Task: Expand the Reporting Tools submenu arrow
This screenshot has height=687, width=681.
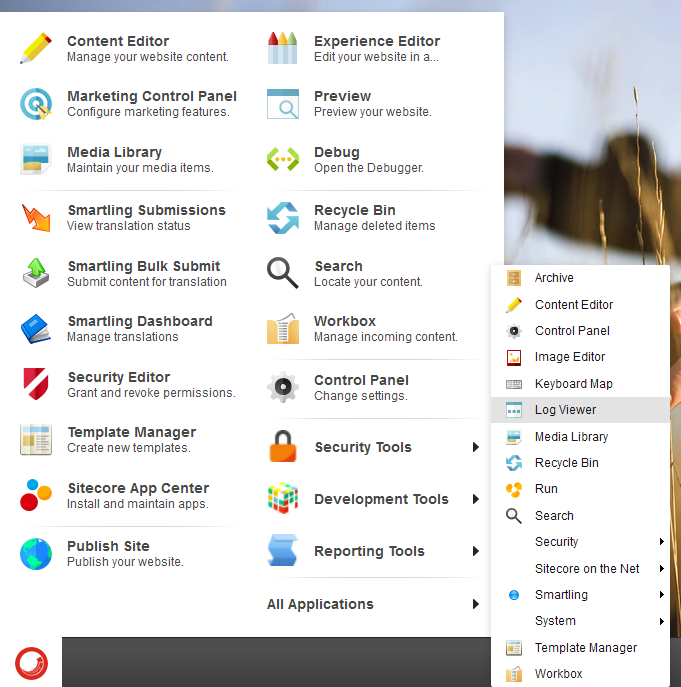Action: pos(475,551)
